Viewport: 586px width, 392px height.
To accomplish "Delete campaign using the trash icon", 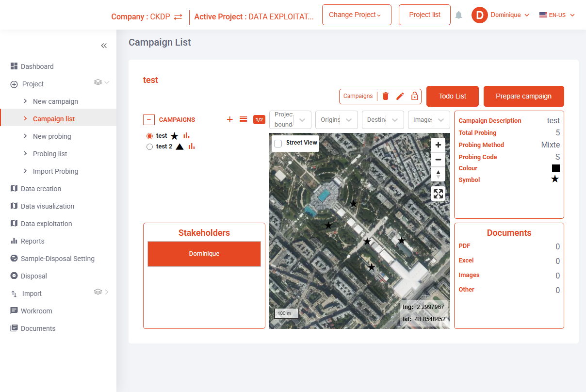I will 386,96.
